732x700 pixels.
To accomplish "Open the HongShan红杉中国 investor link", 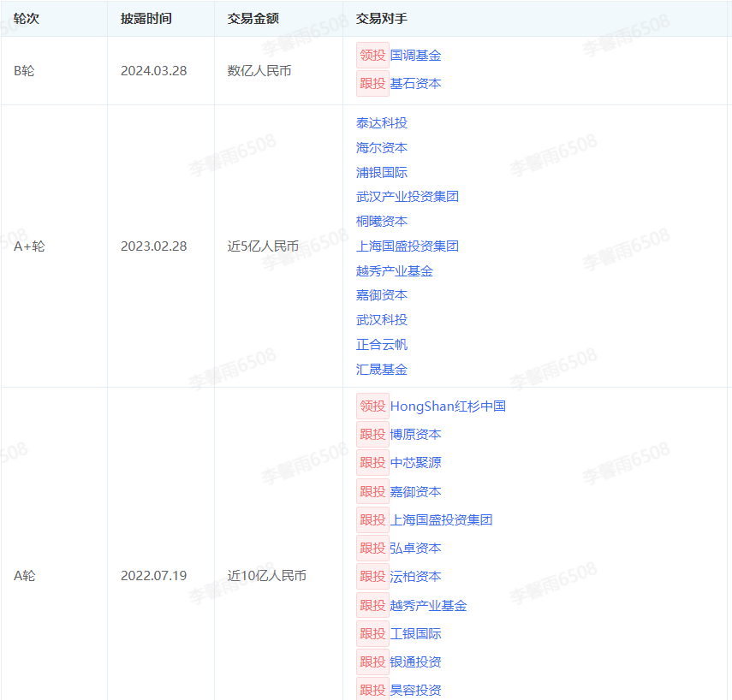I will (448, 406).
